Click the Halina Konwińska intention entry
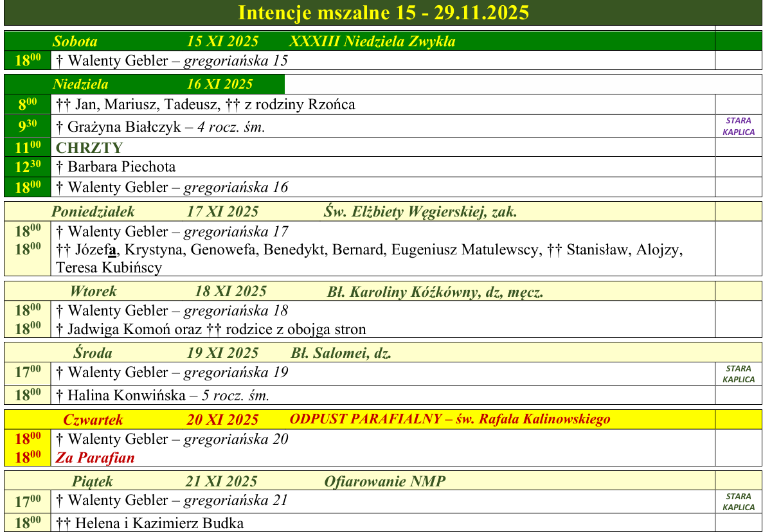Viewport: 763px width, 532px height. tap(163, 395)
